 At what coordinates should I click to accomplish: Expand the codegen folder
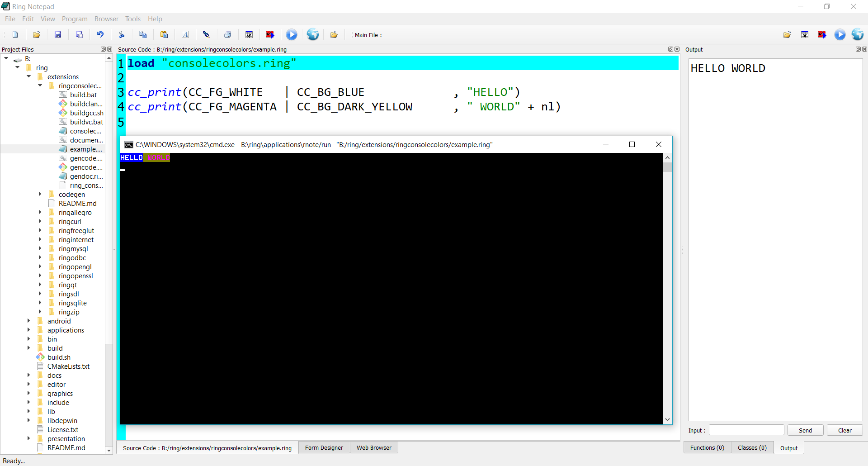[40, 194]
